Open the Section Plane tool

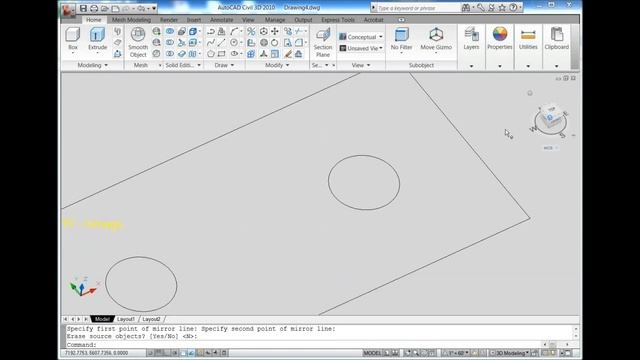(323, 42)
